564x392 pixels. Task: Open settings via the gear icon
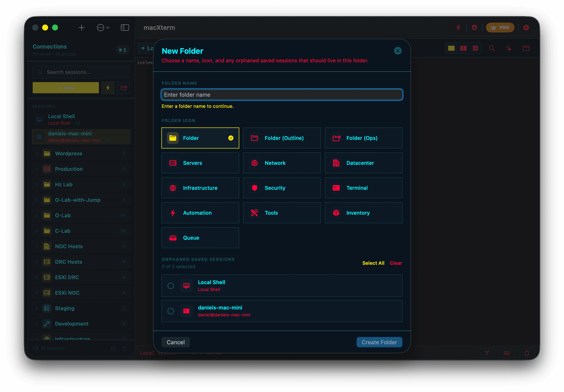[526, 28]
